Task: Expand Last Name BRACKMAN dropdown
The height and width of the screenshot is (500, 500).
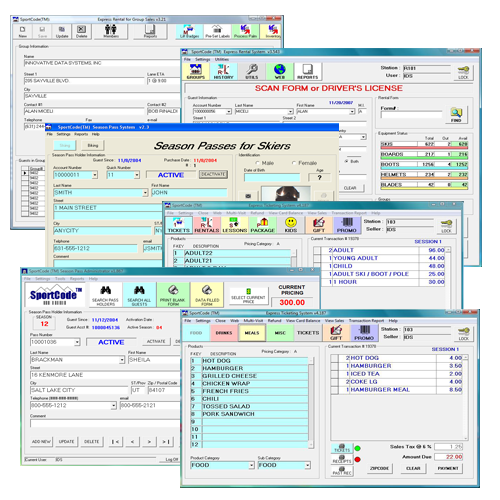Action: (x=122, y=360)
